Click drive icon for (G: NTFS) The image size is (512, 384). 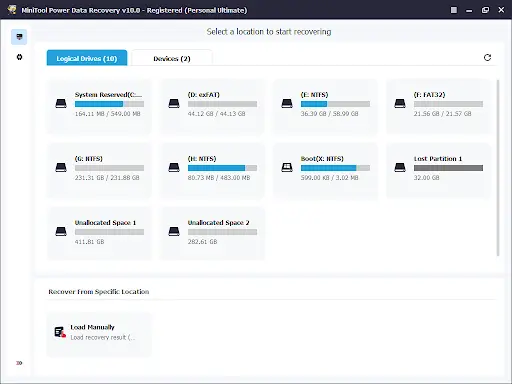[x=61, y=167]
